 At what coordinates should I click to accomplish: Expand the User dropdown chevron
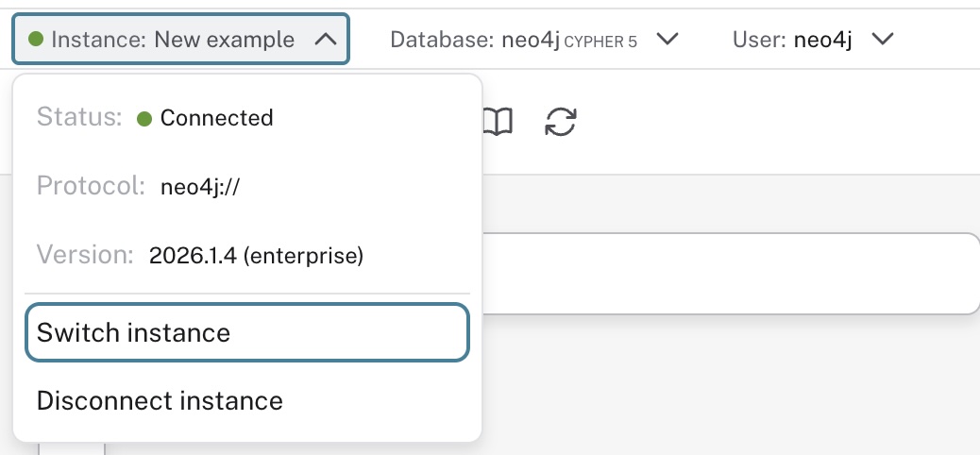pos(883,40)
